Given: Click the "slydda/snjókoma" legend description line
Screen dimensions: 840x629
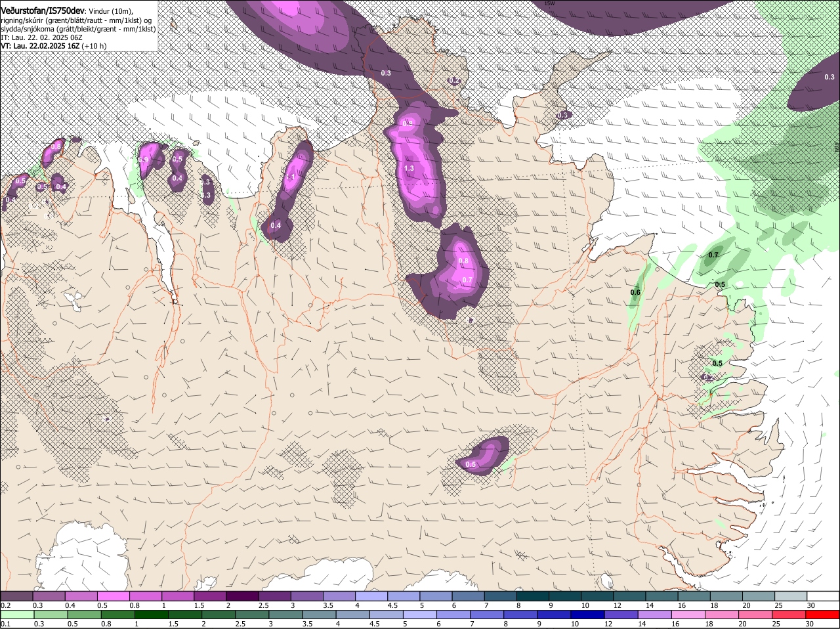Looking at the screenshot, I should pyautogui.click(x=78, y=29).
